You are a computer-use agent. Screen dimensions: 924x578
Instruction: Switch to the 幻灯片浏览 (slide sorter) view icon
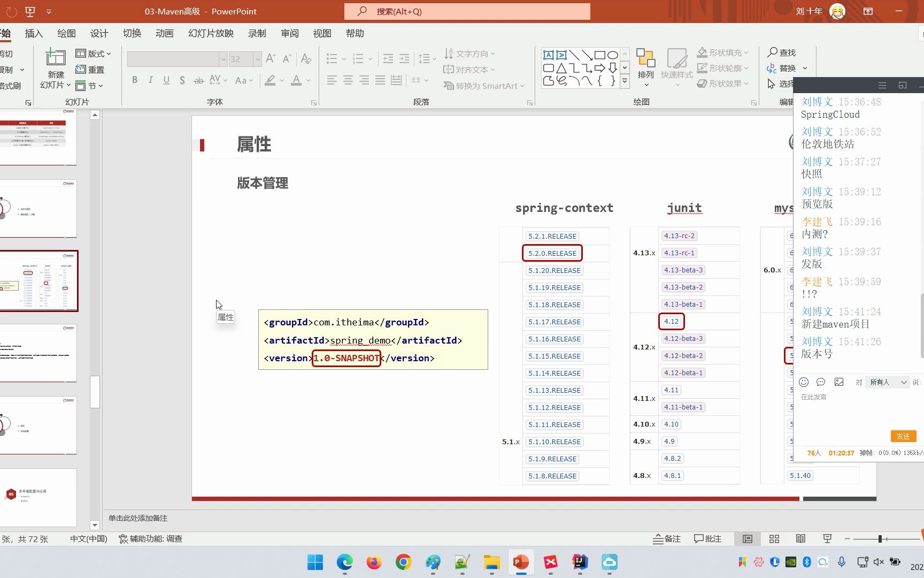774,538
